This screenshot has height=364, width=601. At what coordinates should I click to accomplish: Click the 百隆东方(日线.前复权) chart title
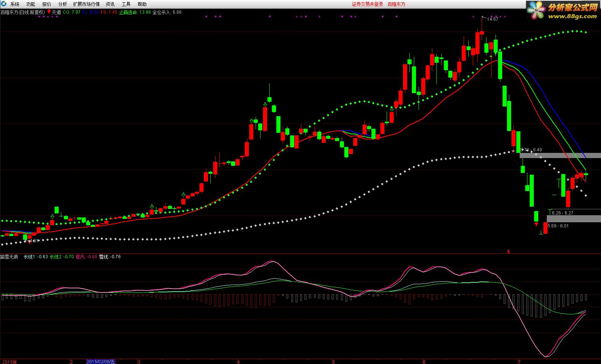point(22,12)
